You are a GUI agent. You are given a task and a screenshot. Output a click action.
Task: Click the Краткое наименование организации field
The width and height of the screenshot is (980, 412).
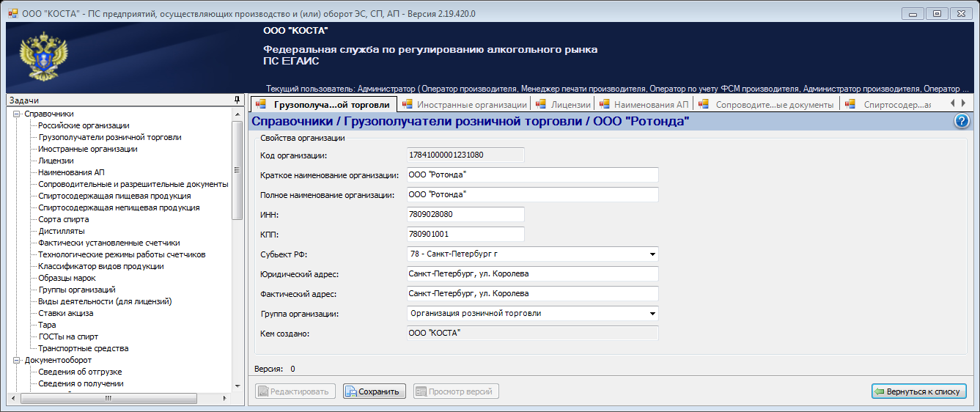(532, 175)
